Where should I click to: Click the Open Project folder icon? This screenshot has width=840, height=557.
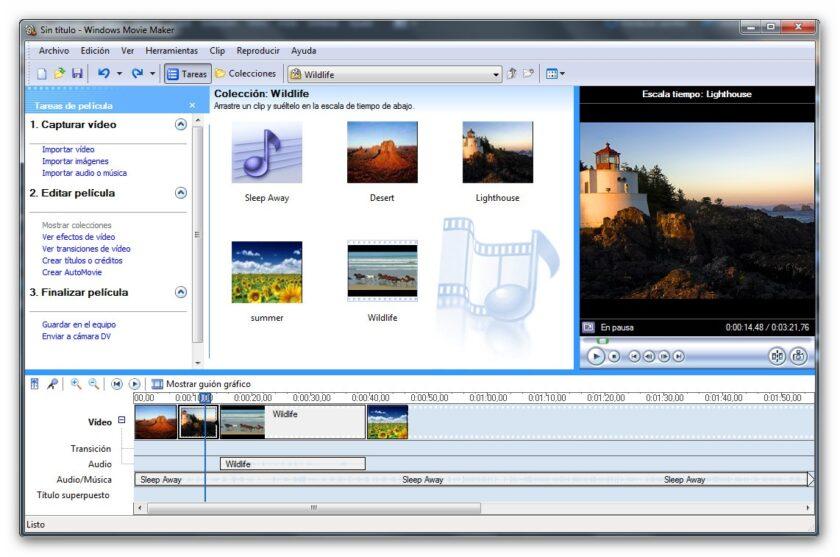(x=59, y=73)
